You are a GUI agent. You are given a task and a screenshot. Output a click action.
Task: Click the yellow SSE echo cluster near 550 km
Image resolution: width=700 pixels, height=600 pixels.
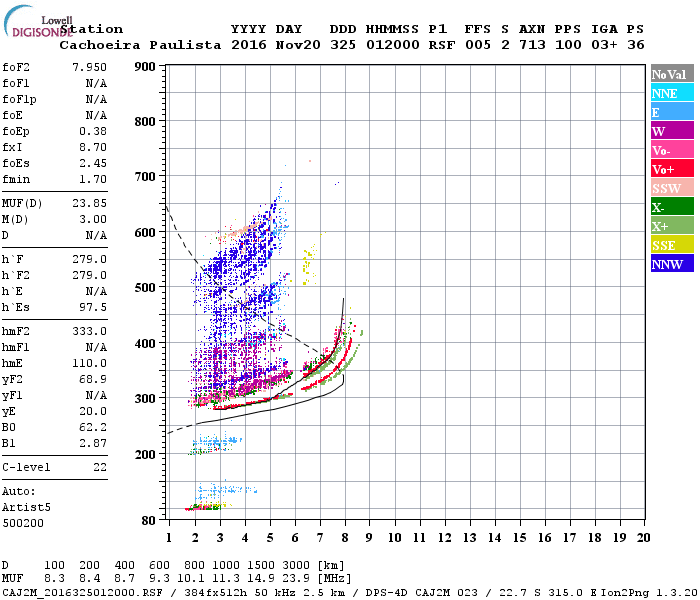[309, 263]
